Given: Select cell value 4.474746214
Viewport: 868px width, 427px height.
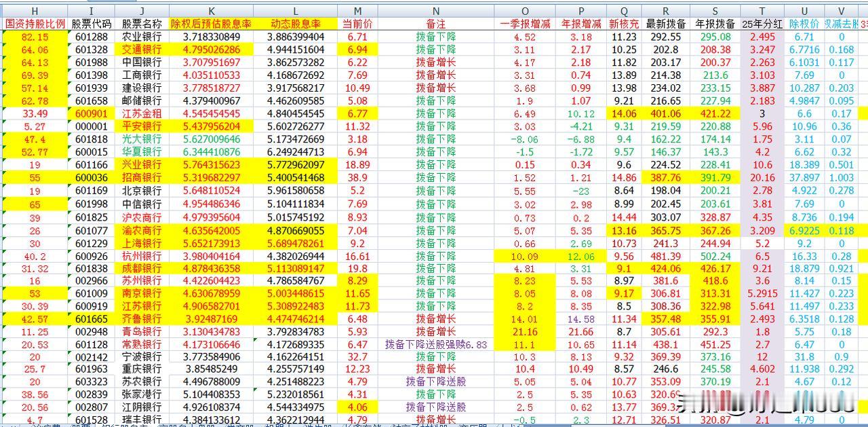Looking at the screenshot, I should coord(296,319).
